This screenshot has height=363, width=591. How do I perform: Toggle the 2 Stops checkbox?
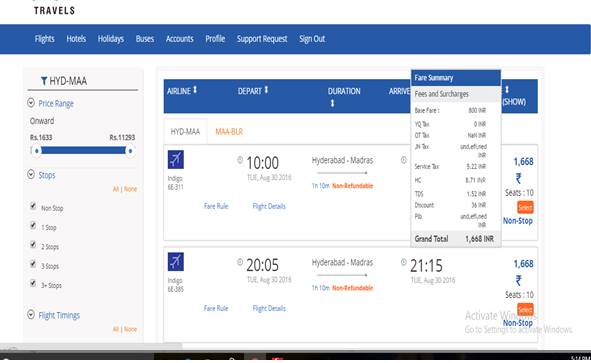click(x=33, y=245)
